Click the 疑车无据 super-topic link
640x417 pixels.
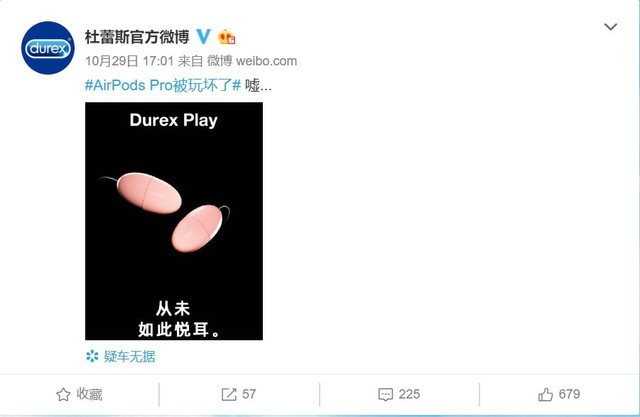click(x=129, y=356)
